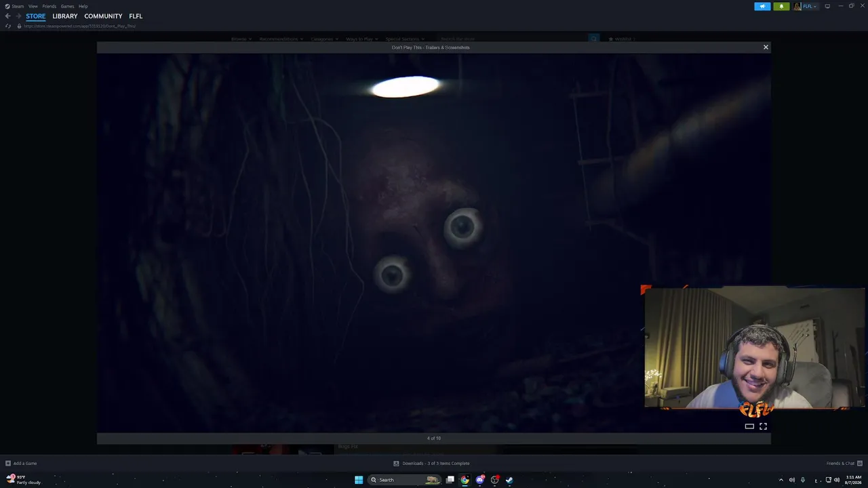Click the Steam logo menu icon
Image resolution: width=868 pixels, height=488 pixels.
click(x=7, y=6)
